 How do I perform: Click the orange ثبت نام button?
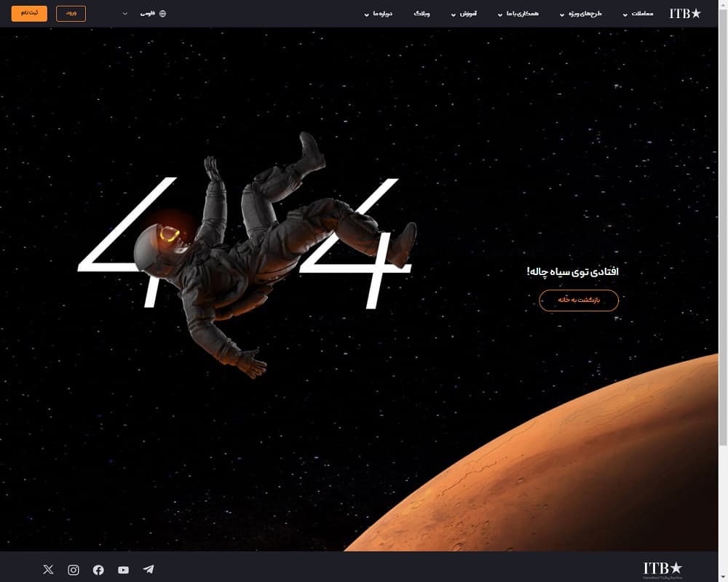(x=29, y=14)
